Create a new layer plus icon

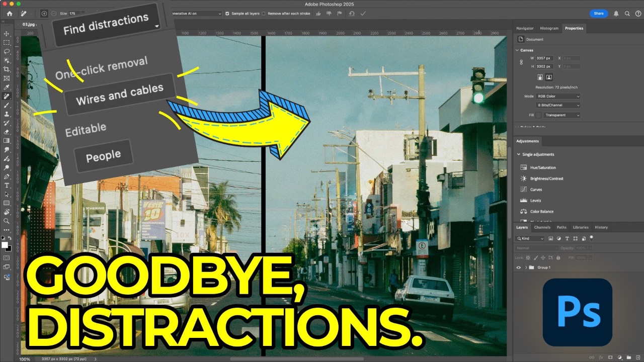[637, 357]
